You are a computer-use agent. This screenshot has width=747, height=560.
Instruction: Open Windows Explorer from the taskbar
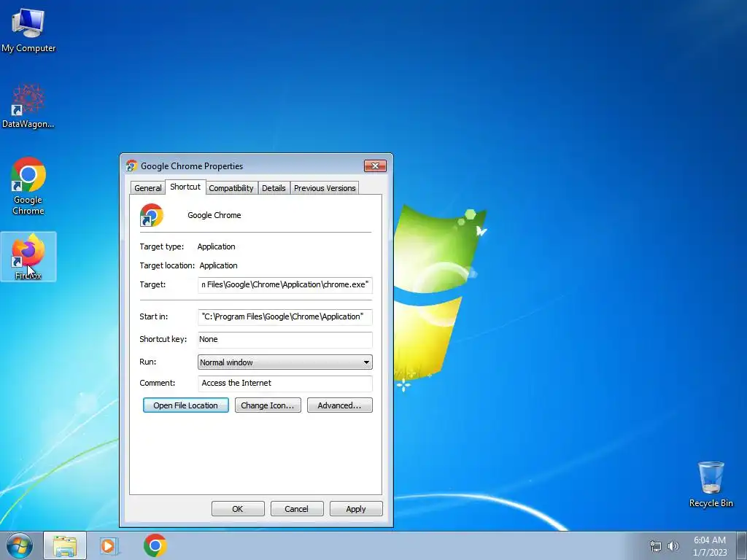point(65,545)
